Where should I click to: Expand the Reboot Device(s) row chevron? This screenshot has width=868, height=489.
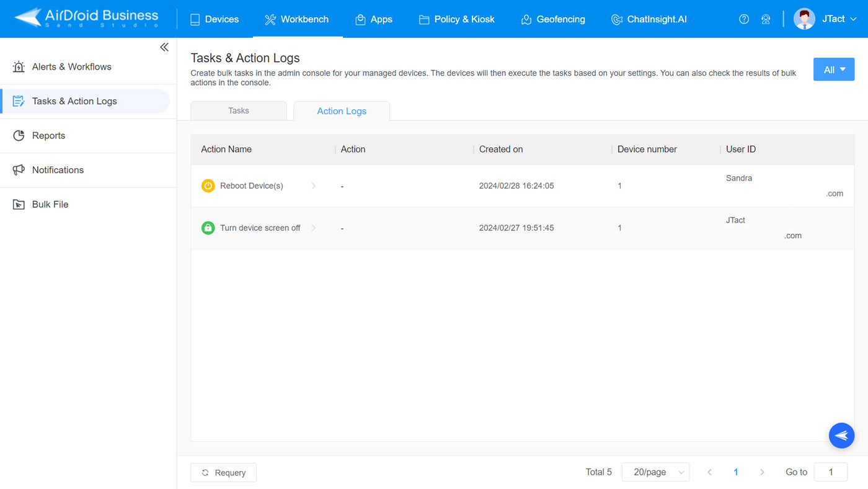coord(314,186)
